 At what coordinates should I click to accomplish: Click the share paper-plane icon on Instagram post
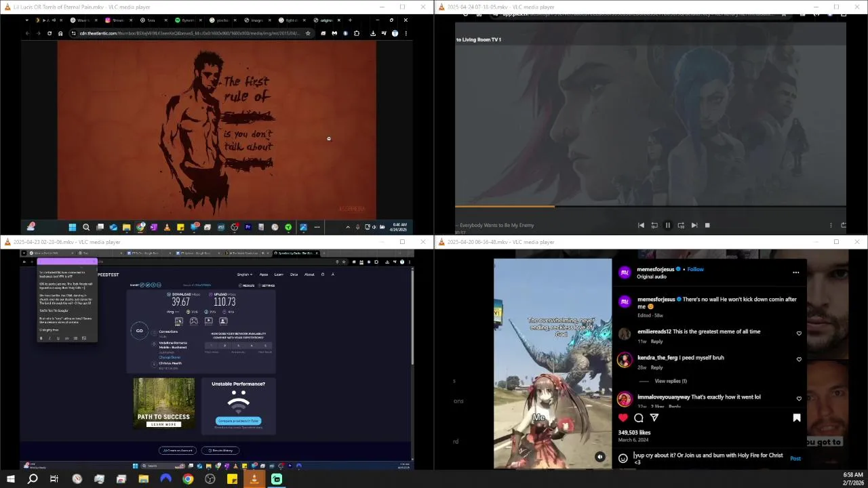tap(654, 418)
